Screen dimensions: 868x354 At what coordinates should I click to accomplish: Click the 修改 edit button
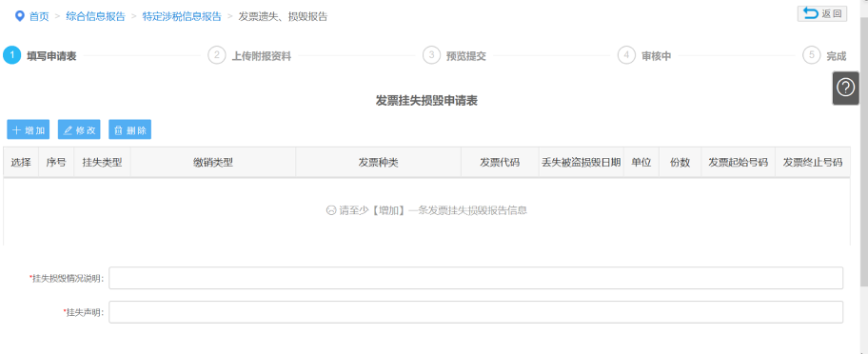[x=79, y=130]
